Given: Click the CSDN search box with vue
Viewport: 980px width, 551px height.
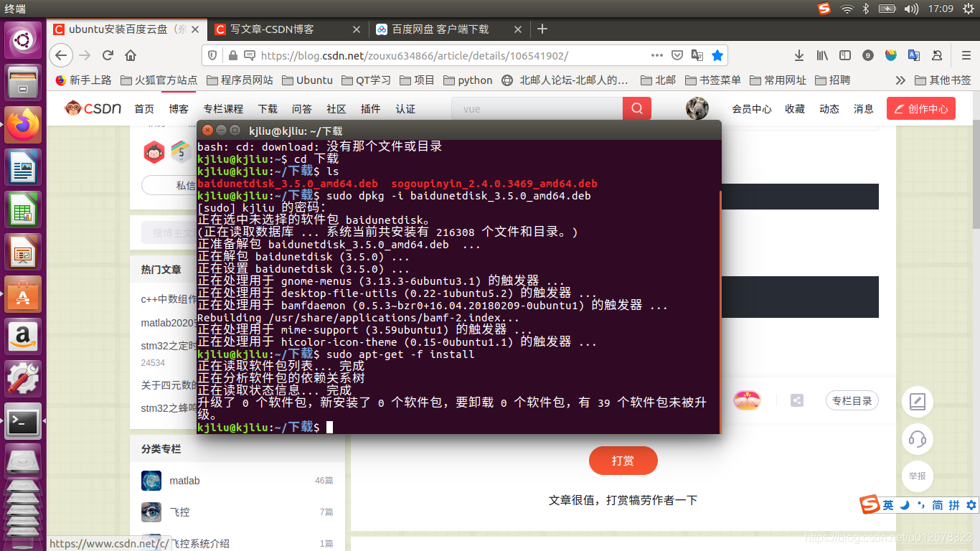Looking at the screenshot, I should (537, 109).
